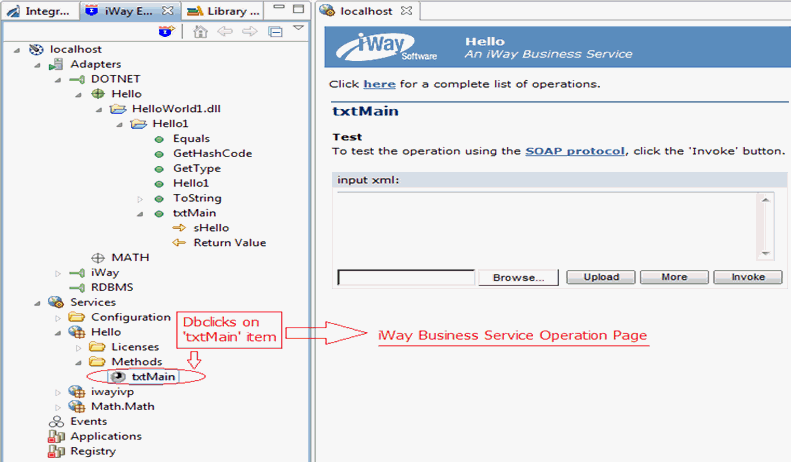The image size is (791, 462).
Task: Expand the Licenses folder
Action: pos(79,348)
